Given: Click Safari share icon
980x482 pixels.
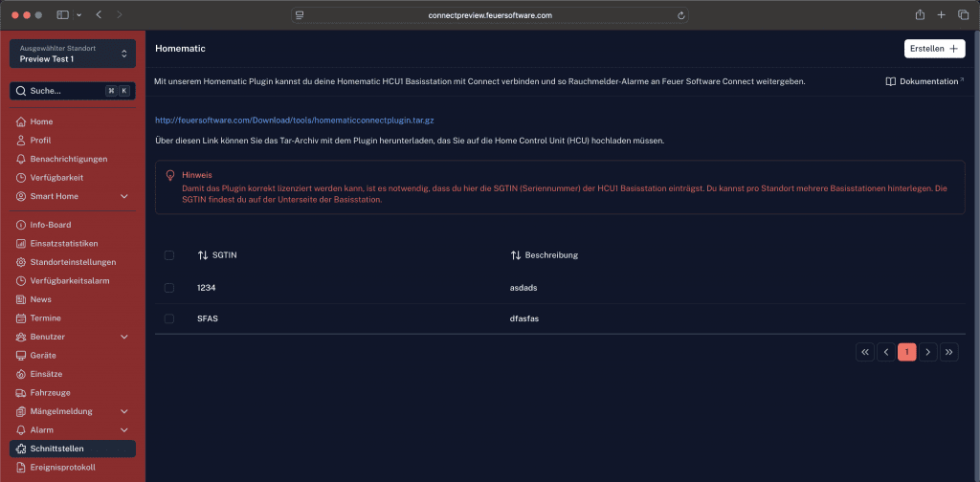Looking at the screenshot, I should click(920, 15).
